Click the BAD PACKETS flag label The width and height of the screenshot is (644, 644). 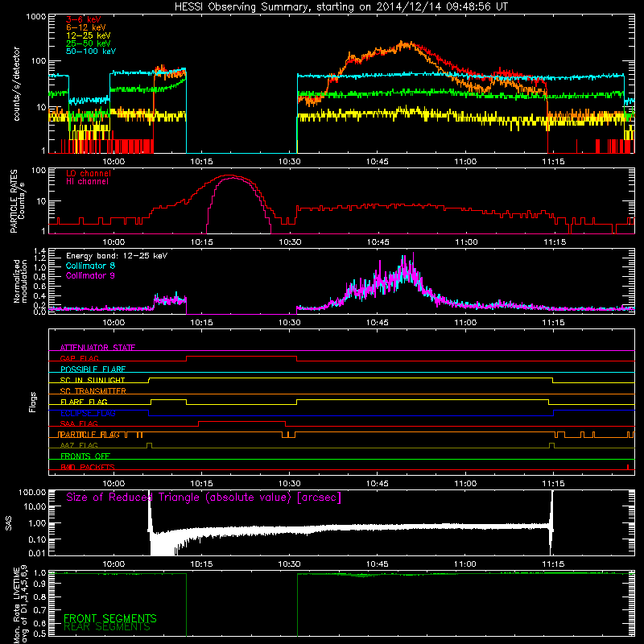pyautogui.click(x=88, y=467)
